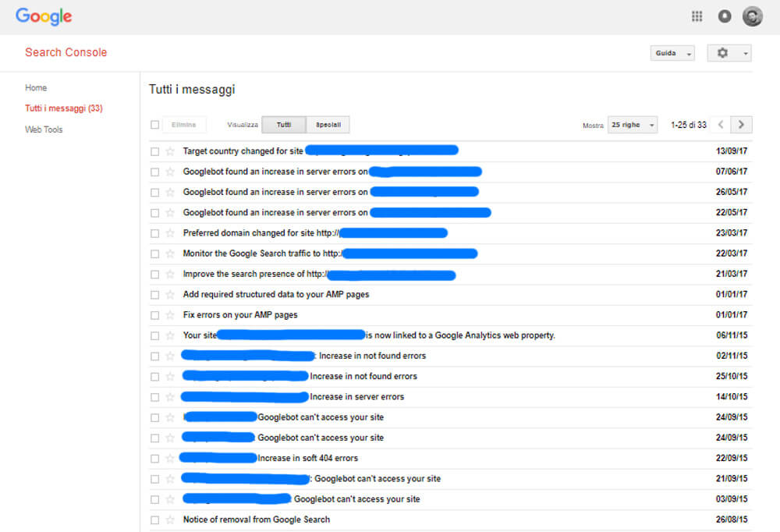
Task: Star the 14/10/15 Increase in server errors message
Action: pyautogui.click(x=170, y=396)
